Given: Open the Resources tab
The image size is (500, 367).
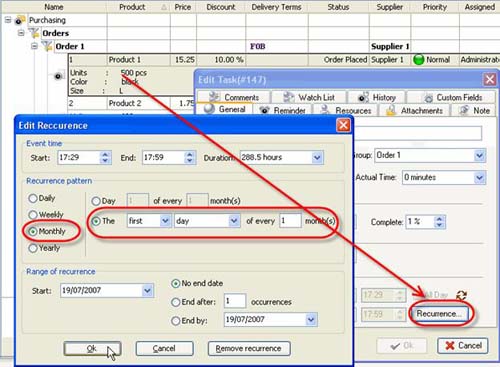Looking at the screenshot, I should pos(346,110).
